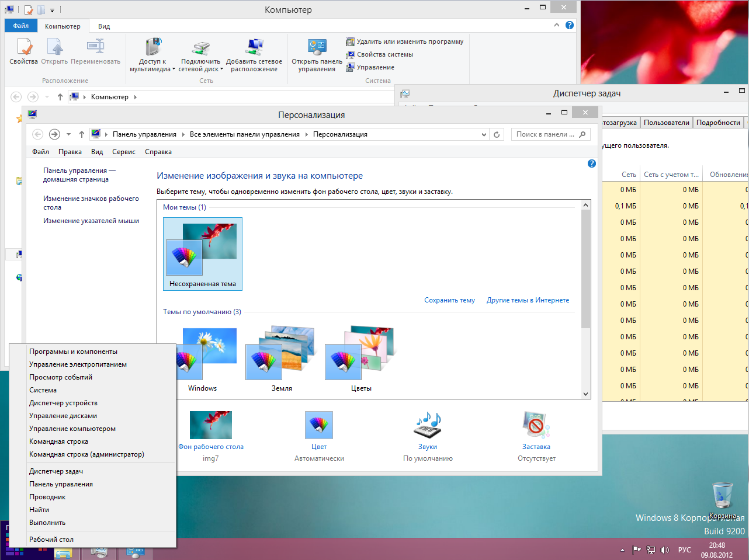Screen dimensions: 749x560
Task: Choose Проводник from the context menu
Action: pyautogui.click(x=93, y=497)
